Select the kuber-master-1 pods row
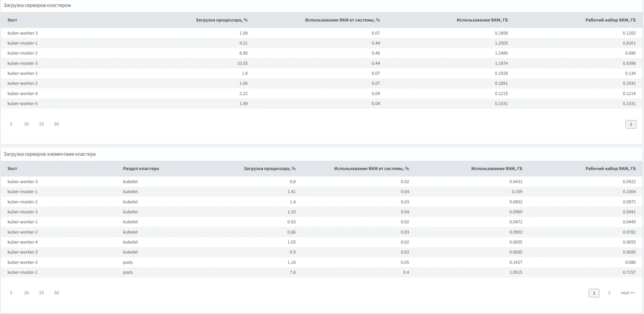The width and height of the screenshot is (644, 314). click(x=23, y=273)
